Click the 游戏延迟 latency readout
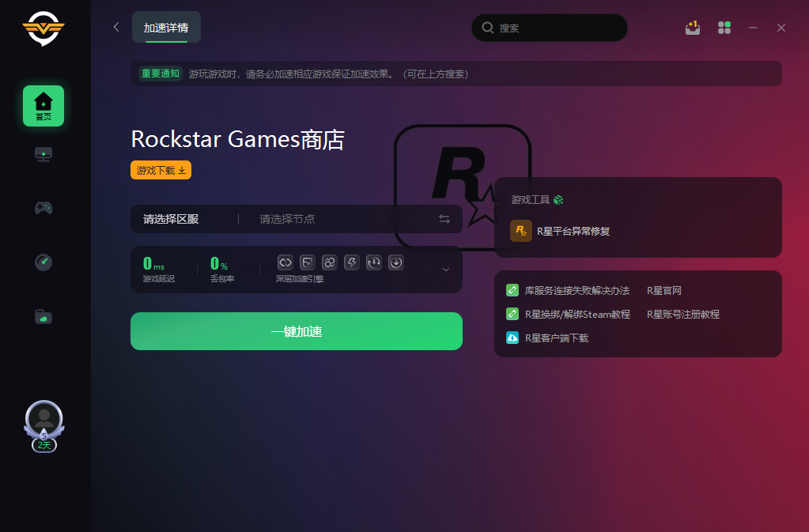This screenshot has height=532, width=809. pyautogui.click(x=159, y=270)
